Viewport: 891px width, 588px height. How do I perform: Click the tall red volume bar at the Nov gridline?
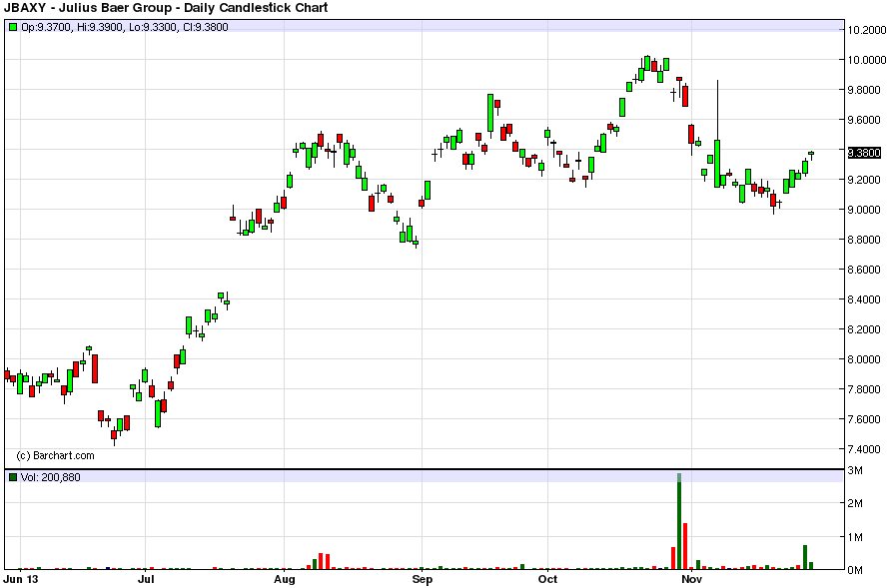point(685,546)
